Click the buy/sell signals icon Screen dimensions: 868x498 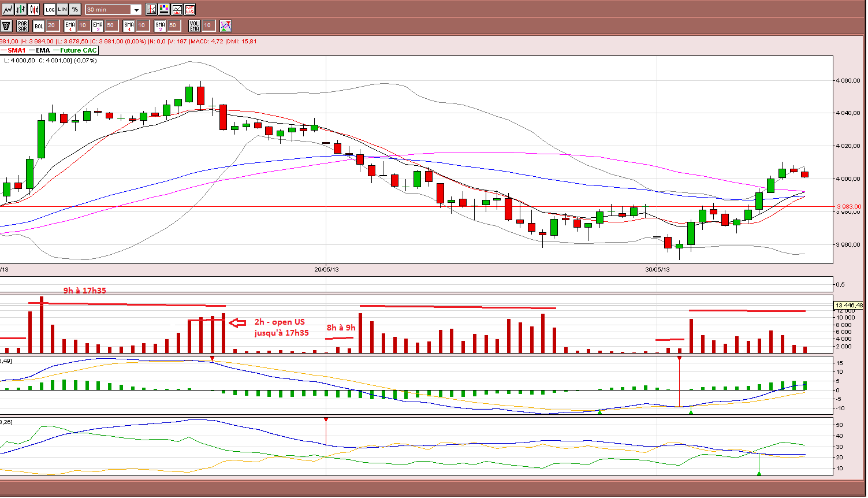tap(226, 25)
